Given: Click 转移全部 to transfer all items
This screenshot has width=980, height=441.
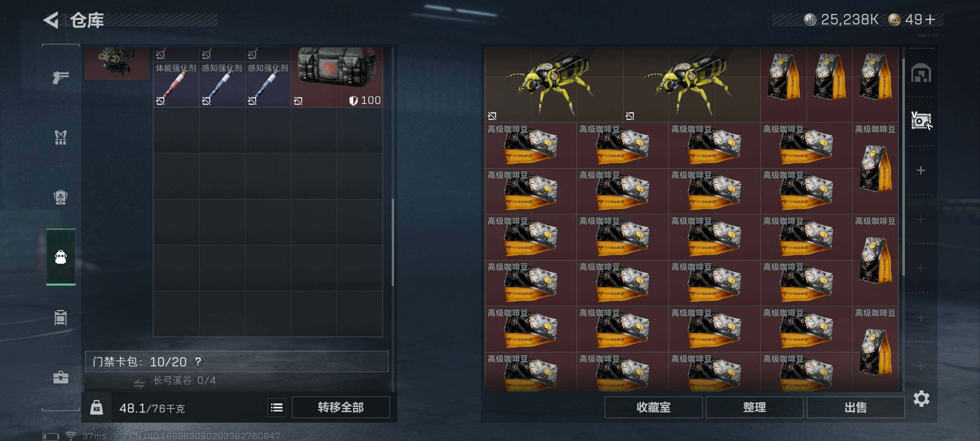Looking at the screenshot, I should tap(341, 407).
